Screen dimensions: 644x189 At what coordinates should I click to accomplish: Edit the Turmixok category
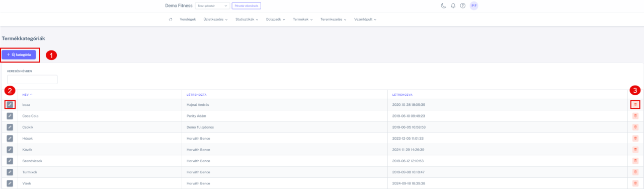coord(10,172)
